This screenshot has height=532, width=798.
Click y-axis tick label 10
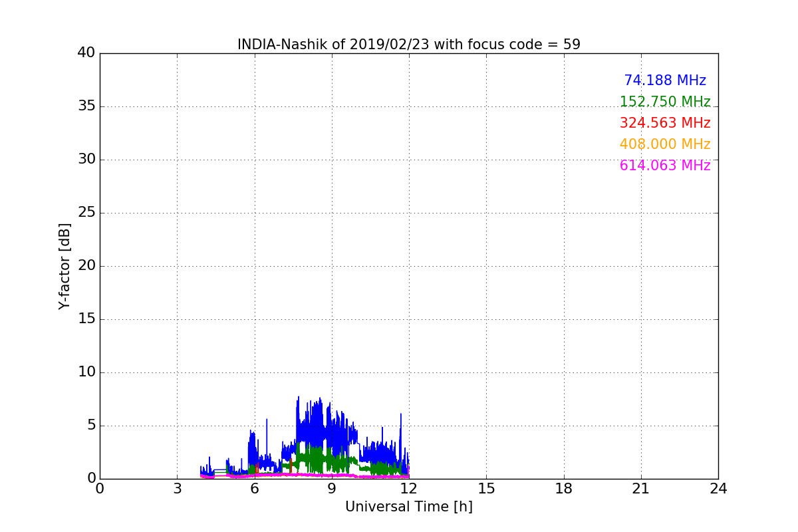tap(86, 372)
